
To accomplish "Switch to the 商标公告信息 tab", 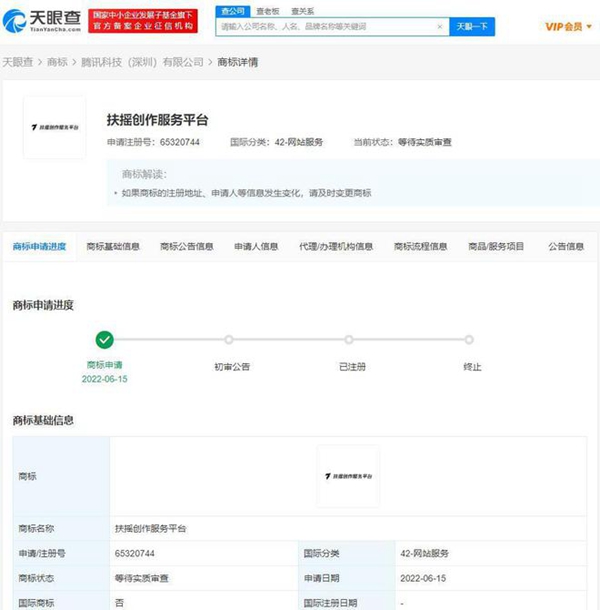I will (x=186, y=246).
